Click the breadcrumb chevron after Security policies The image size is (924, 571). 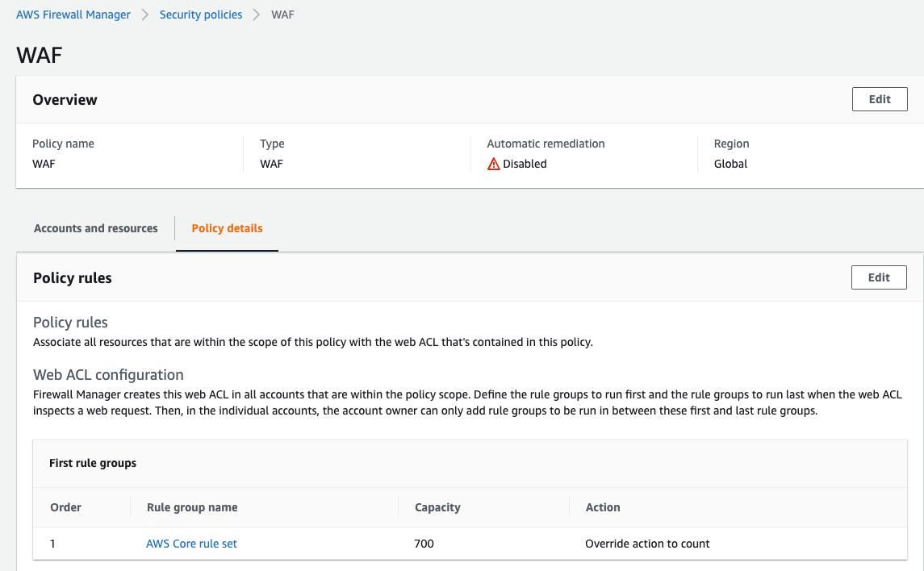tap(257, 15)
